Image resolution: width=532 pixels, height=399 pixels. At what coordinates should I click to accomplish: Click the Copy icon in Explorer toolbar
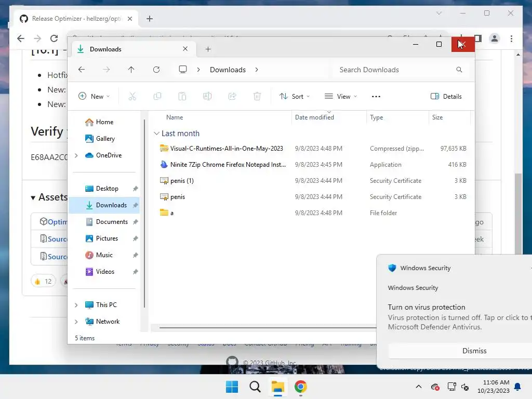(157, 96)
